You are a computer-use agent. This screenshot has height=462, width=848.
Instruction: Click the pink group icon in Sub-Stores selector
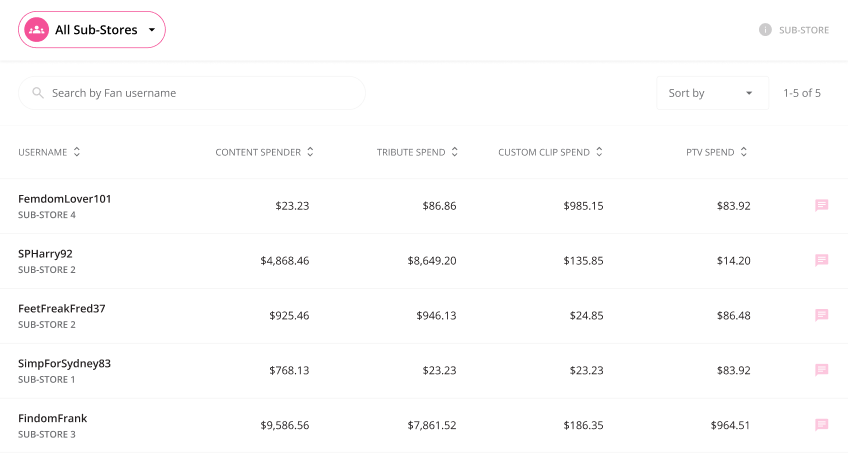[37, 30]
